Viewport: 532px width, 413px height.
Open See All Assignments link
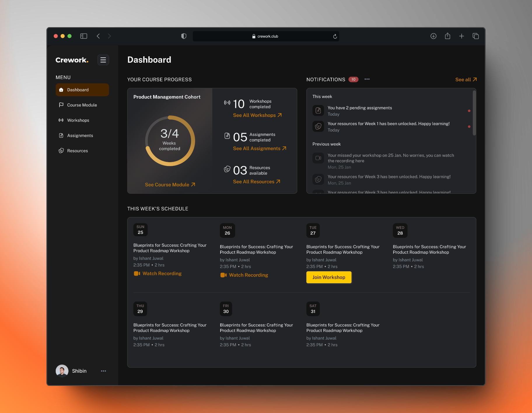coord(260,148)
